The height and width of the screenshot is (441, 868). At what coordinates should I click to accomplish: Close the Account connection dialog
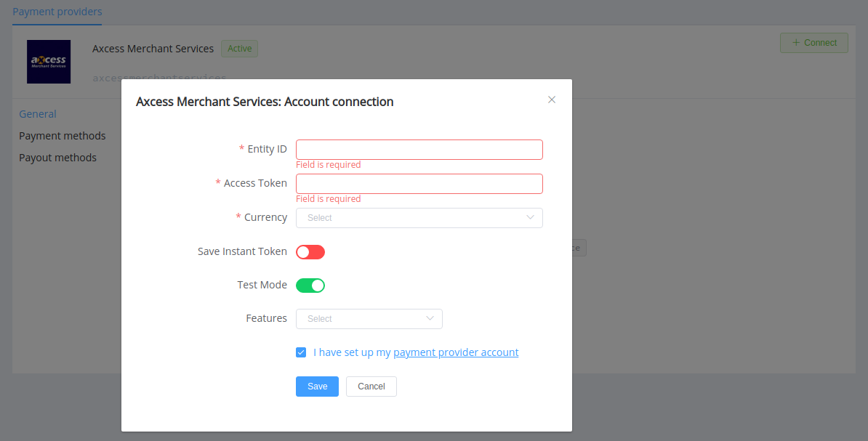click(551, 100)
